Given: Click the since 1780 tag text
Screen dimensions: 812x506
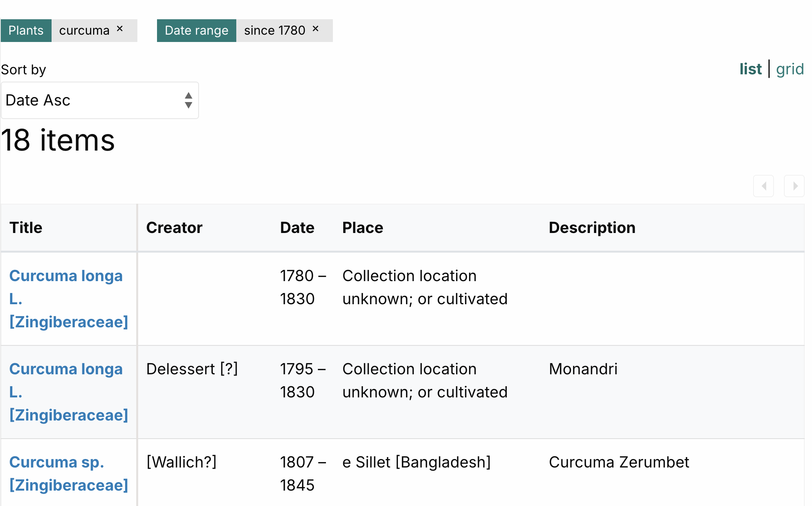Looking at the screenshot, I should point(274,30).
